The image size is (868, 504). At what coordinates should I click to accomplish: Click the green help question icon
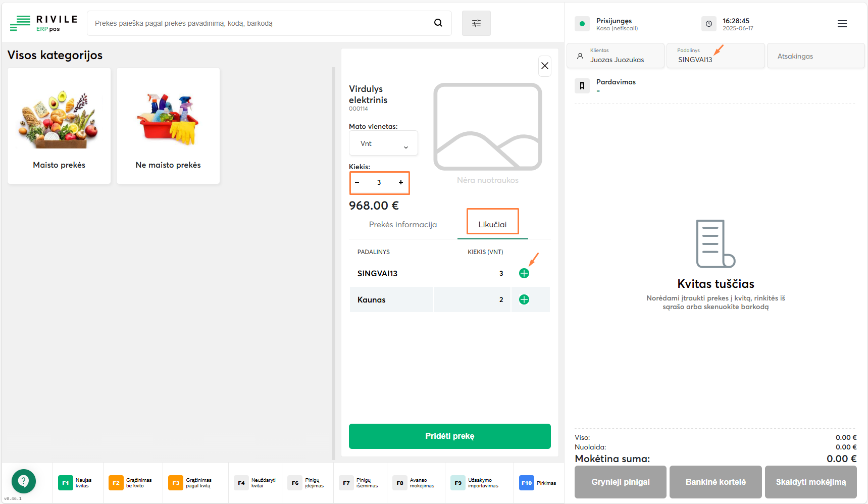(23, 481)
